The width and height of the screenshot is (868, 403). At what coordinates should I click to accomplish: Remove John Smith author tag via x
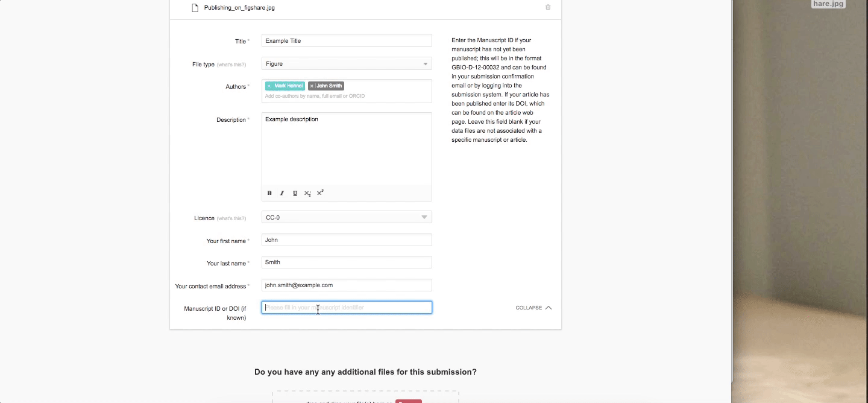click(312, 86)
